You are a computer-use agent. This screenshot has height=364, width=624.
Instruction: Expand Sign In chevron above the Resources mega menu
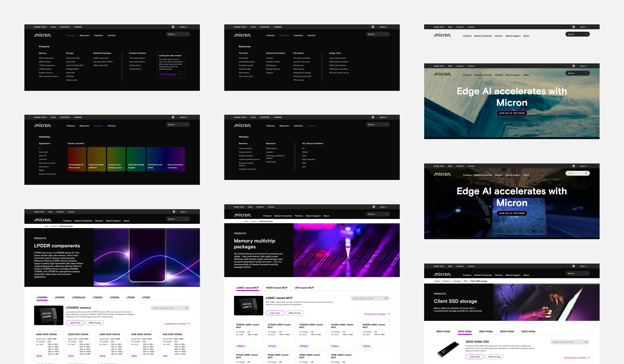(389, 27)
